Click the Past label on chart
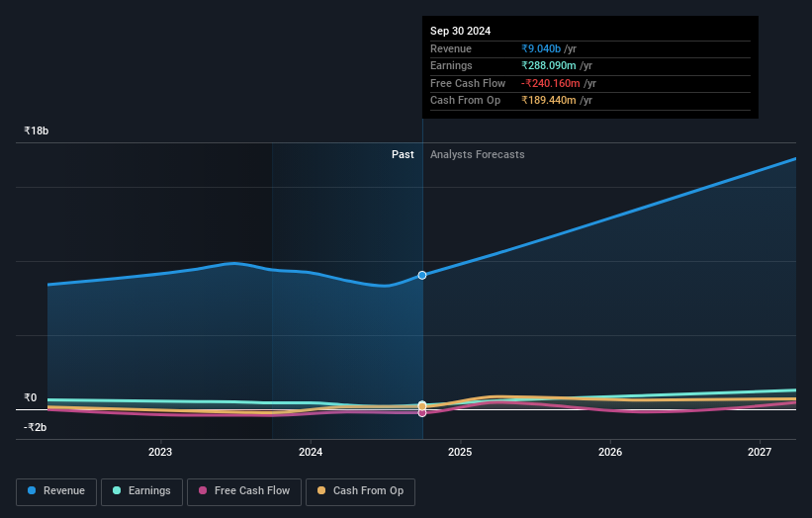The height and width of the screenshot is (518, 812). [403, 154]
